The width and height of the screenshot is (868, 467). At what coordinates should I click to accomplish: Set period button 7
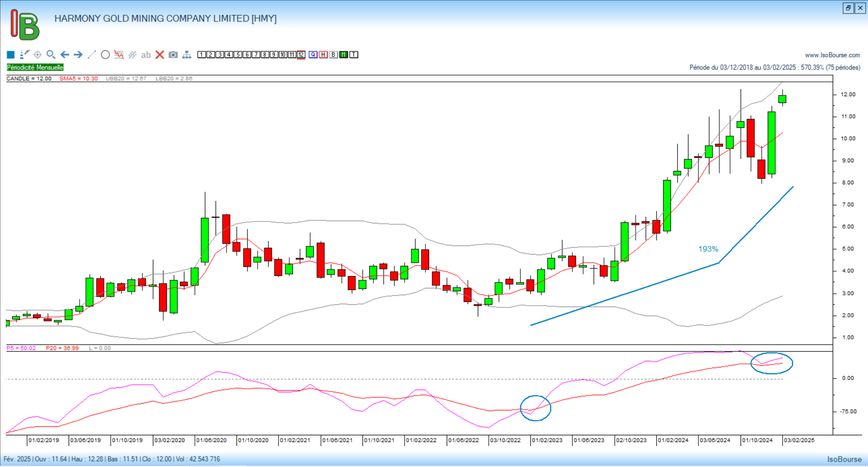coord(256,55)
